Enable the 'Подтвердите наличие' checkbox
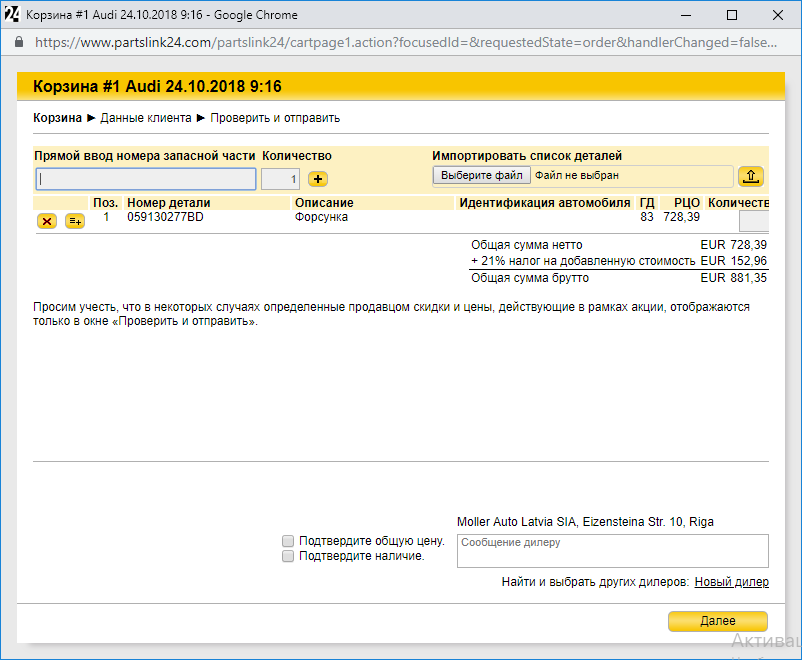 click(x=288, y=556)
